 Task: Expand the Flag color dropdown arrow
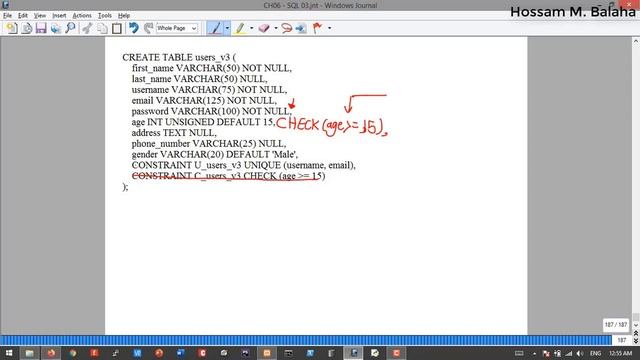click(x=329, y=28)
